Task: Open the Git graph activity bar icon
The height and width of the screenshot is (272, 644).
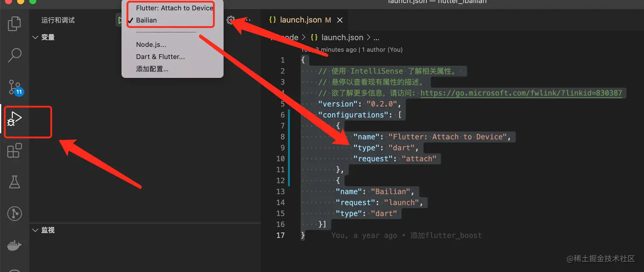Action: point(14,214)
